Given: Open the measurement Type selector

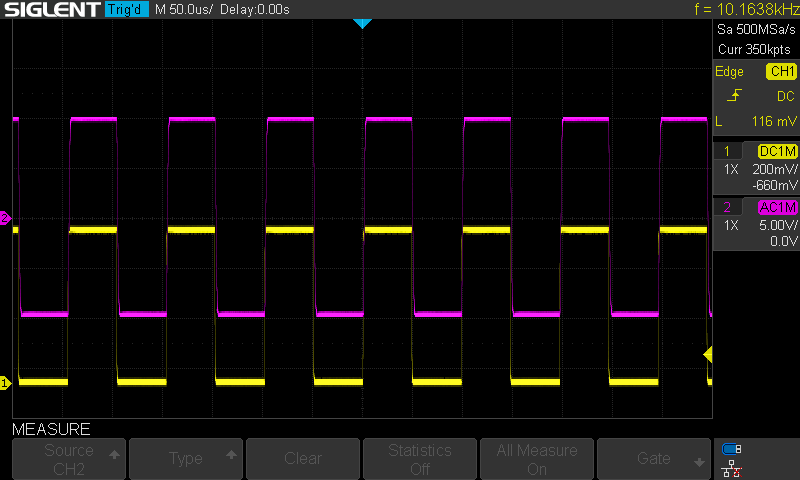Looking at the screenshot, I should pos(186,459).
